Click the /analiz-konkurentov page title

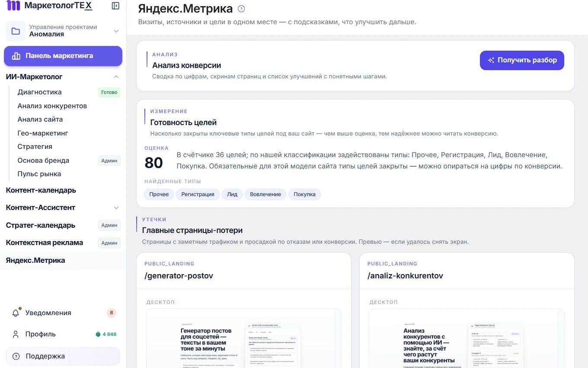coord(405,276)
